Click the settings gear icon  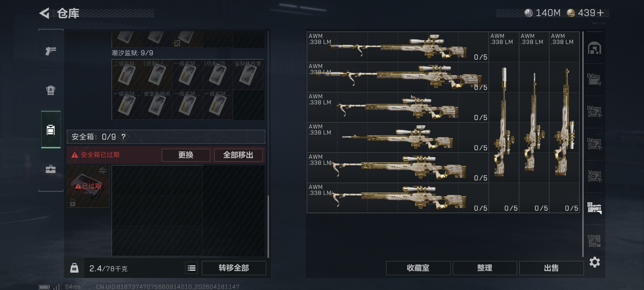(595, 262)
